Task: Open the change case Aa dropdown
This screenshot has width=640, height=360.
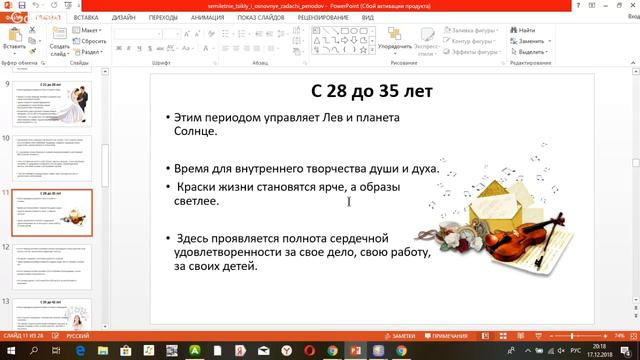Action: [x=187, y=49]
